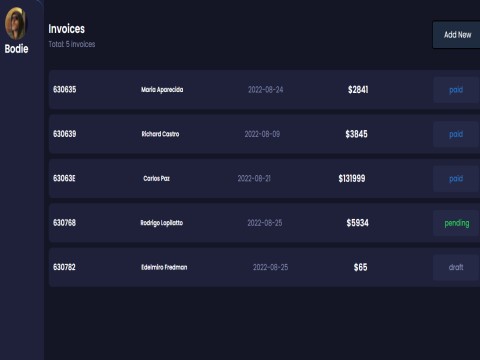Click the draft status badge
The image size is (480, 360).
point(456,267)
